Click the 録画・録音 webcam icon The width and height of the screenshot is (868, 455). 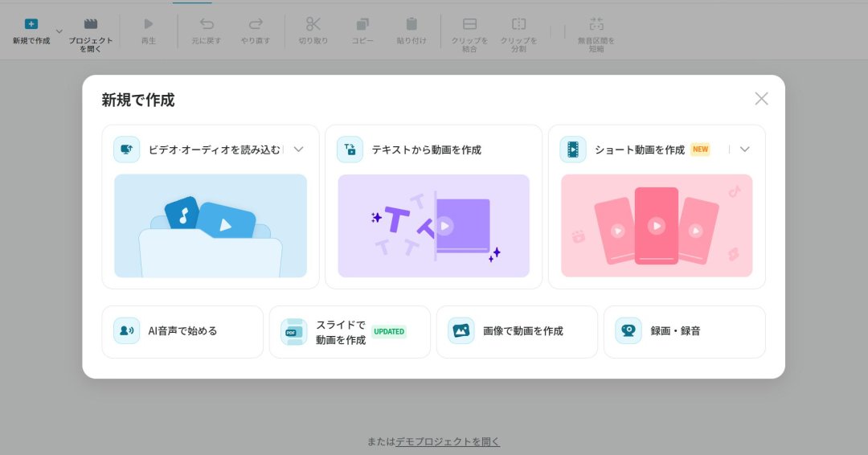[628, 331]
